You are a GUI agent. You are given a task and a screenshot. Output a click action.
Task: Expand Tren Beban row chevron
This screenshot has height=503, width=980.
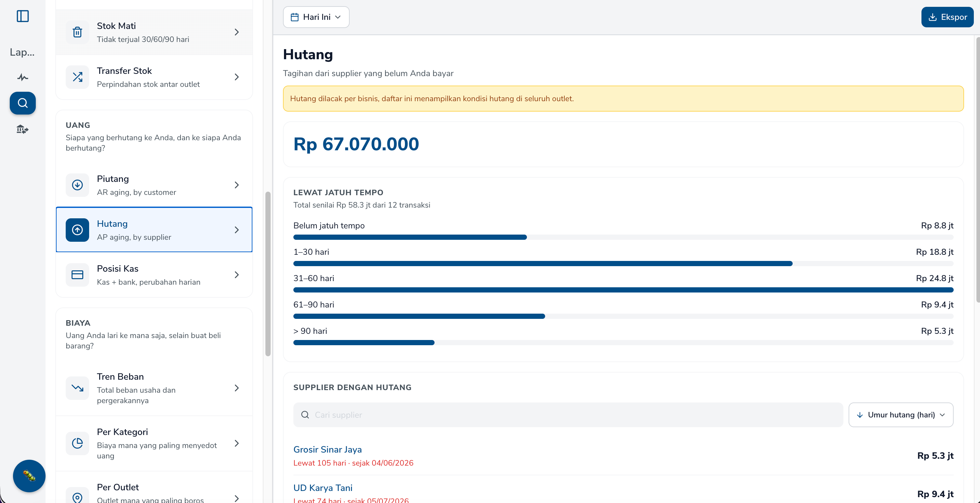coord(237,388)
